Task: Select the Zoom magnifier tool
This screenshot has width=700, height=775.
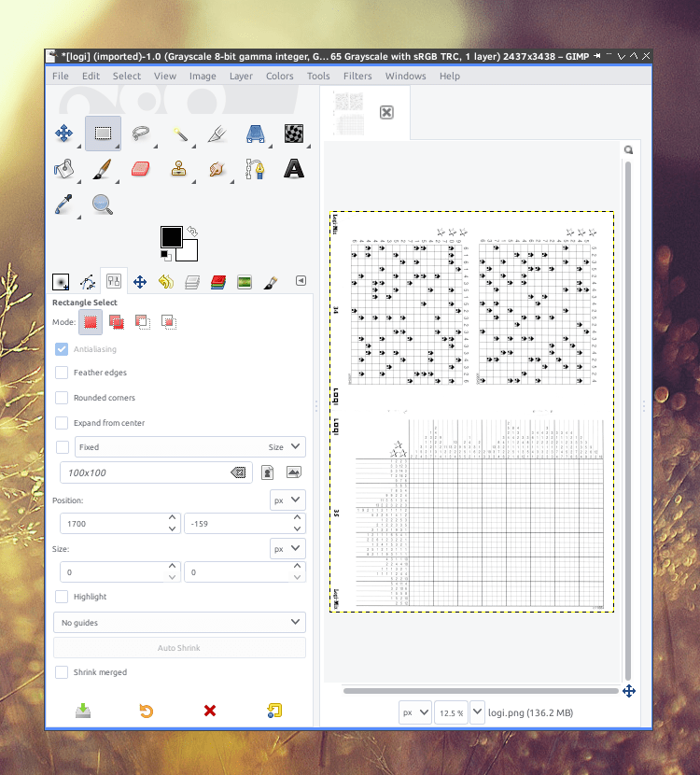Action: (103, 204)
